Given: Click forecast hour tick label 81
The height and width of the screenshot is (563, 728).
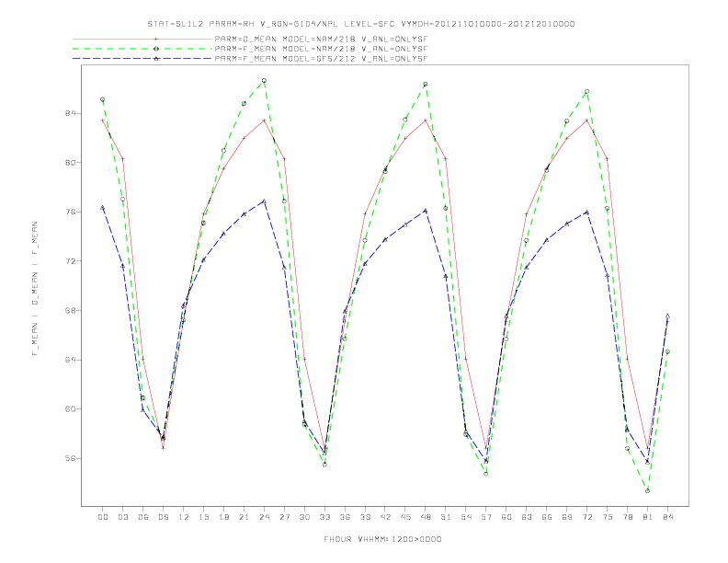Looking at the screenshot, I should [648, 517].
